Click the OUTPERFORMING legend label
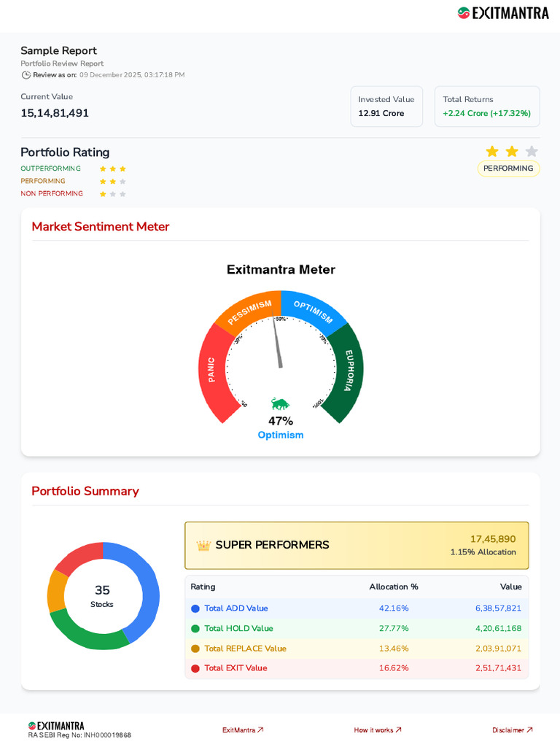560x747 pixels. pos(50,169)
